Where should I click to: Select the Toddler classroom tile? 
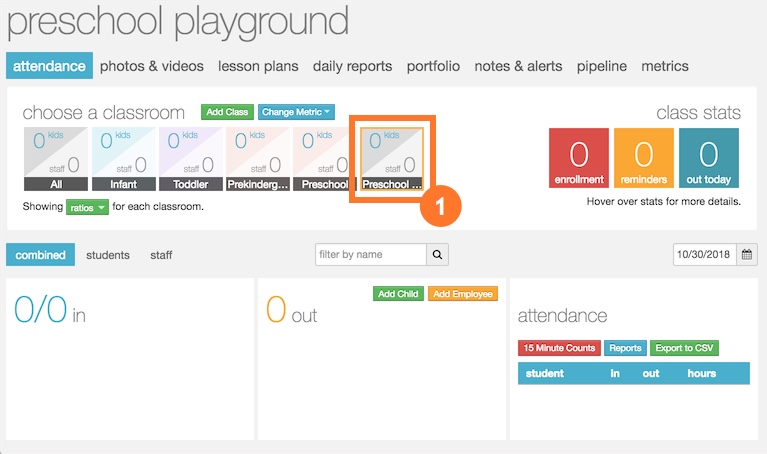point(190,159)
